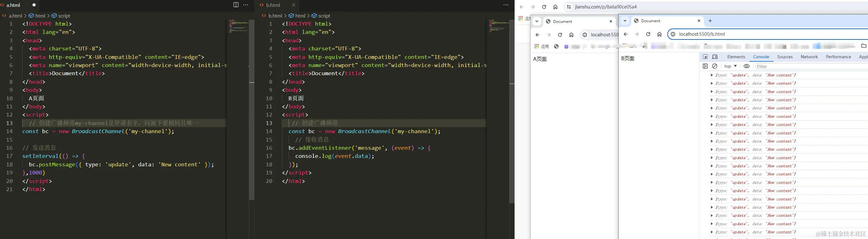Click b.html code minimap thumbnail

point(498,26)
